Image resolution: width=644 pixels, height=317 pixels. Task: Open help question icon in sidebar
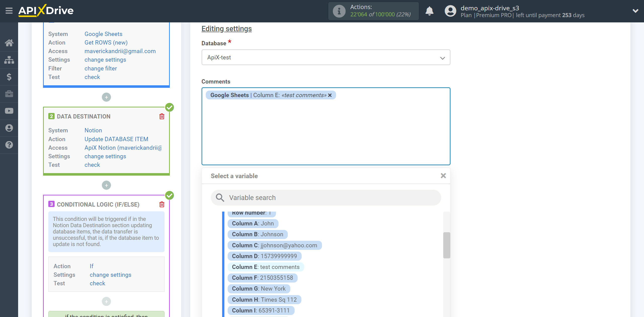(x=9, y=145)
